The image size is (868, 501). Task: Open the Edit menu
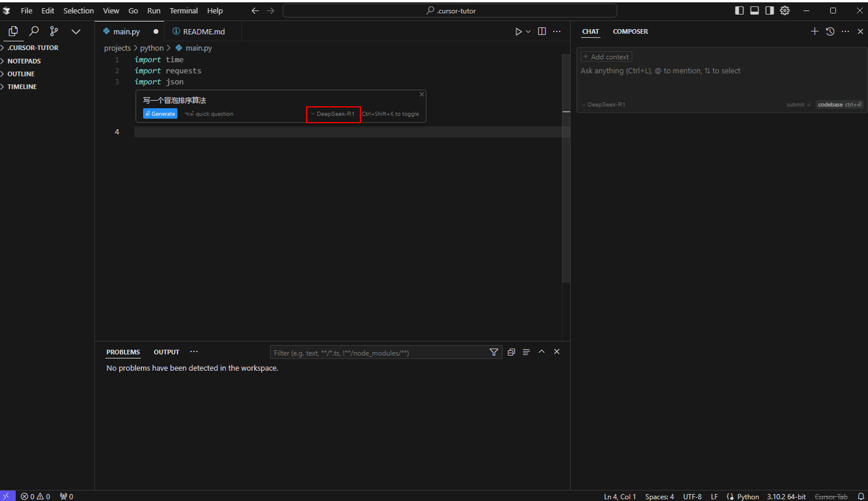pos(48,11)
